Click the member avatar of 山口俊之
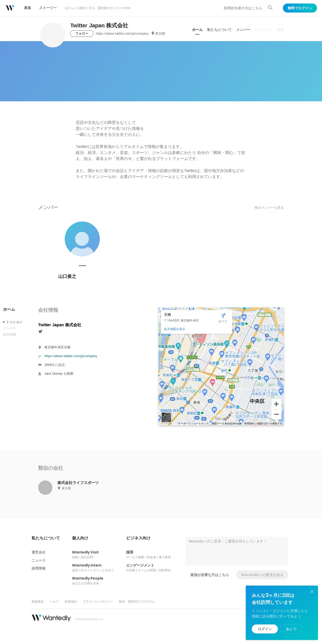Image resolution: width=322 pixels, height=644 pixels. pos(82,239)
